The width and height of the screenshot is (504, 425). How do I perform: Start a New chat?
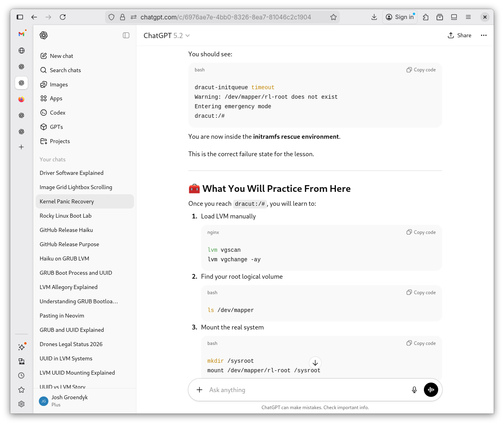pos(61,56)
